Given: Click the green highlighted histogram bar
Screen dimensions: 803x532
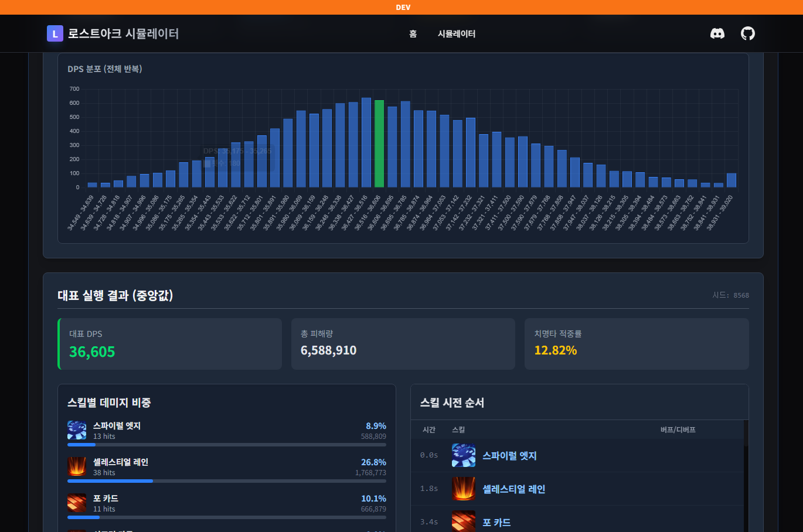Looking at the screenshot, I should 379,144.
